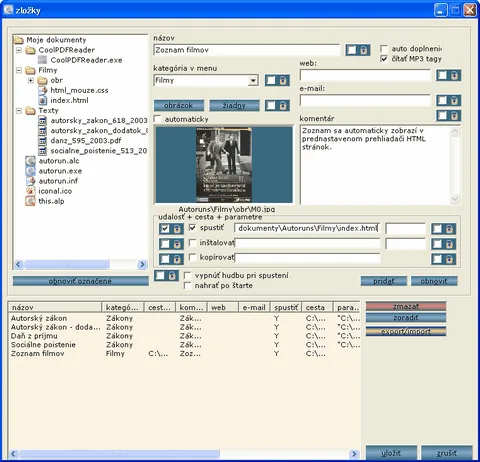Image resolution: width=480 pixels, height=462 pixels.
Task: Tick the inštalovať checkbox
Action: 192,243
